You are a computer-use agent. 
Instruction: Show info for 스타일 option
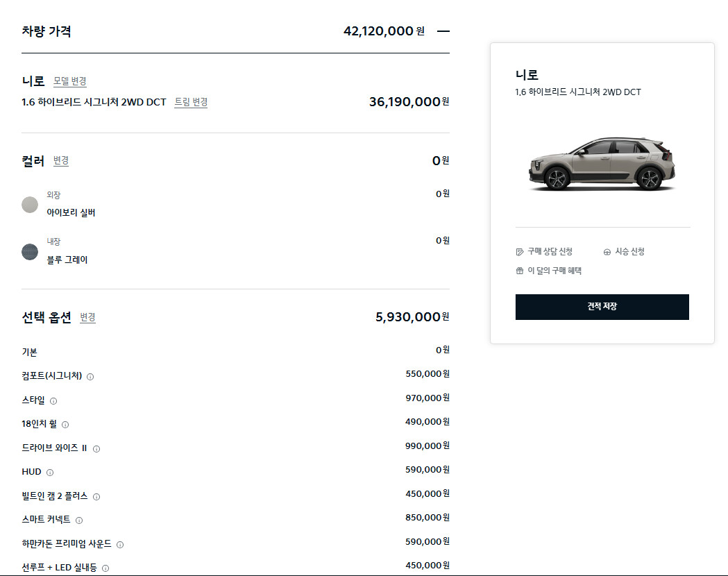pyautogui.click(x=53, y=401)
